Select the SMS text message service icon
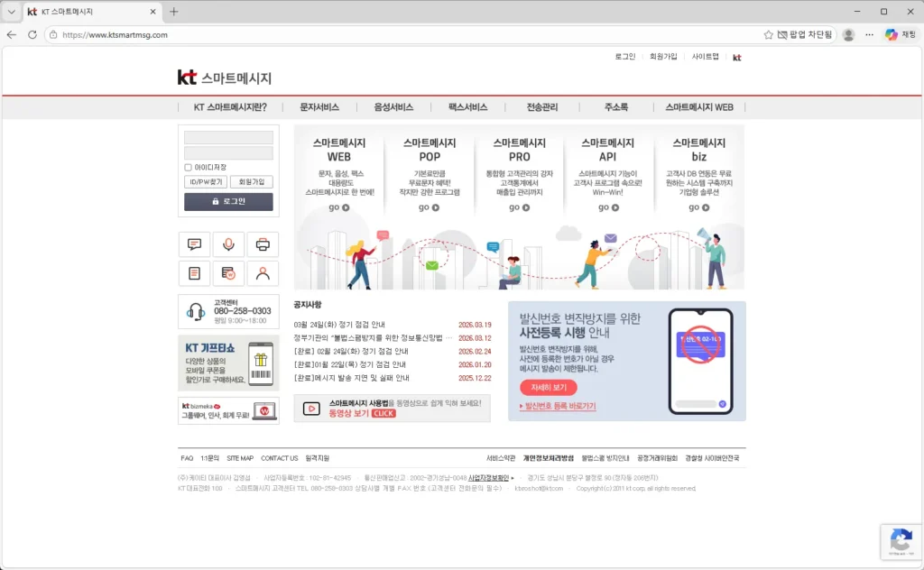924x570 pixels. click(x=195, y=244)
